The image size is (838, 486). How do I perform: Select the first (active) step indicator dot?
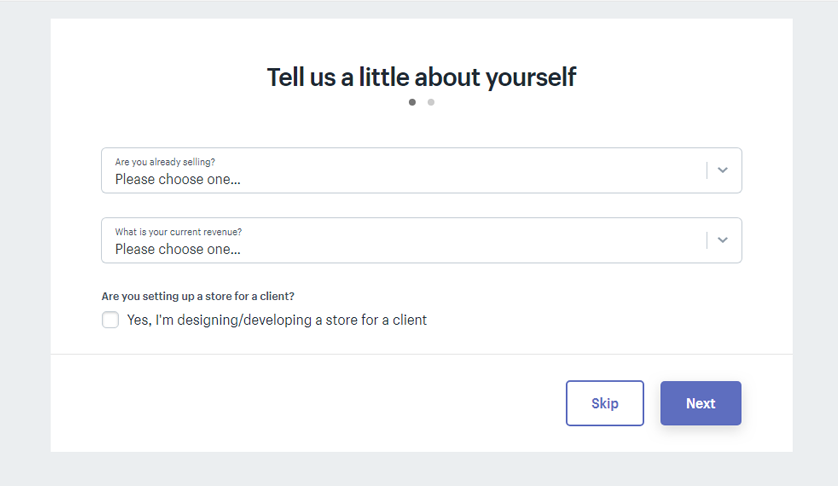click(412, 102)
